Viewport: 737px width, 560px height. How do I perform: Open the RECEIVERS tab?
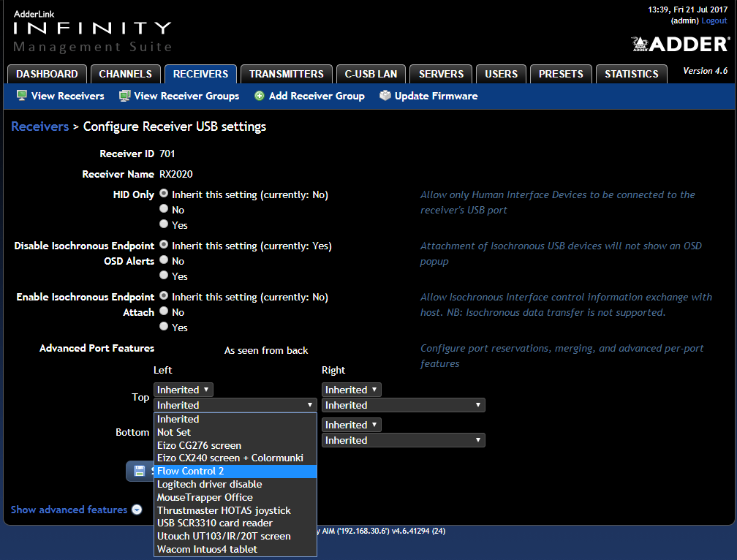(x=200, y=75)
